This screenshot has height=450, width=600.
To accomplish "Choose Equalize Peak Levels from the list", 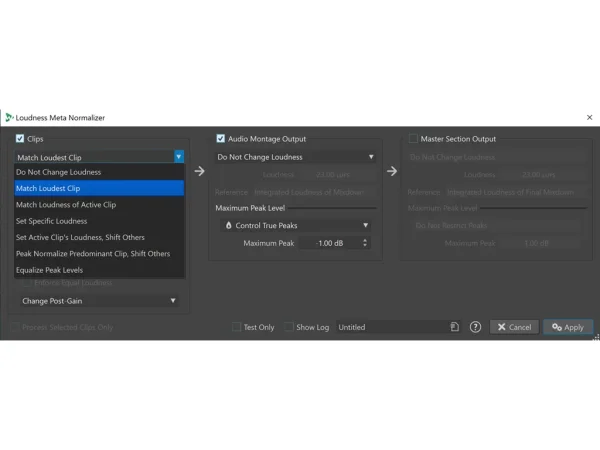I will click(49, 270).
